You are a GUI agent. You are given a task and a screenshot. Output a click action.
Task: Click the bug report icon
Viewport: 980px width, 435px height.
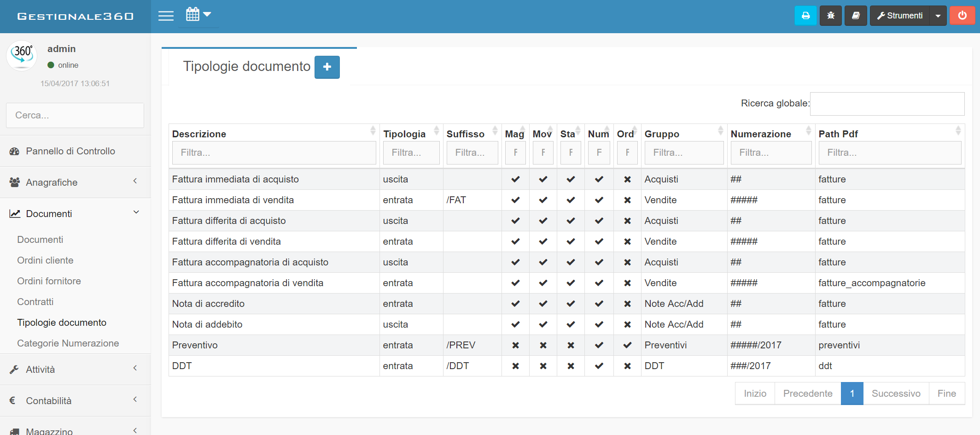(x=830, y=15)
